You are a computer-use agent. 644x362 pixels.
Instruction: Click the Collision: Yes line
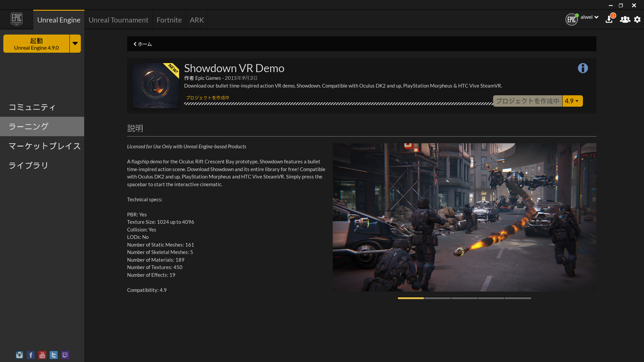point(142,229)
